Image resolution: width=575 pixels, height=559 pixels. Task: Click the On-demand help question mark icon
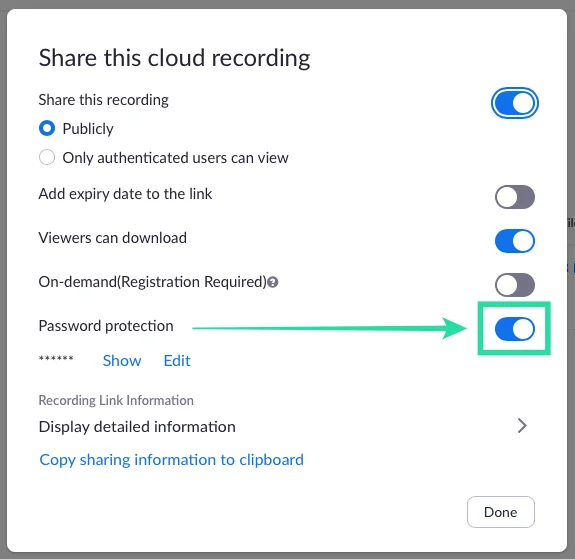pyautogui.click(x=272, y=282)
